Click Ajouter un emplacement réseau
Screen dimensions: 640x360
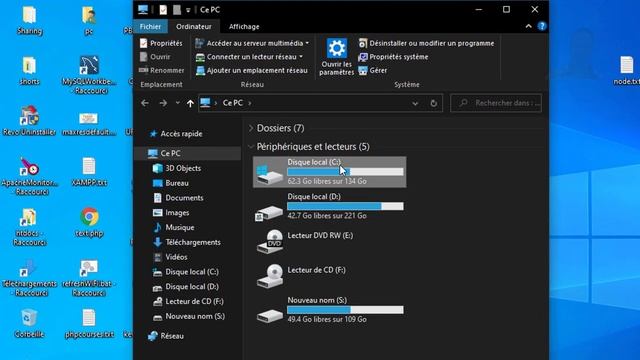coord(251,70)
